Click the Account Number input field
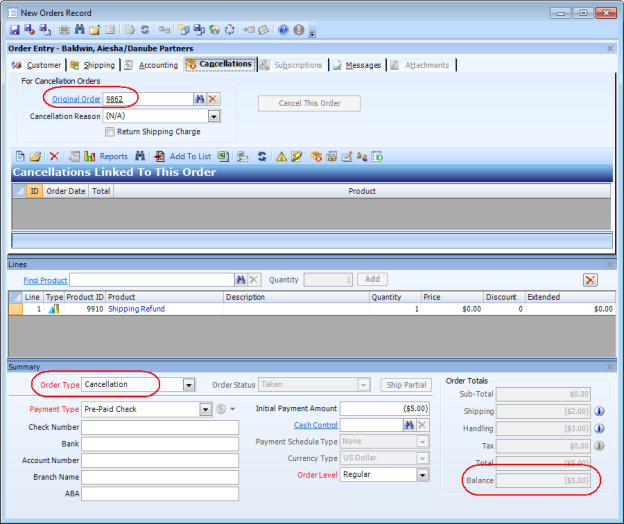The image size is (624, 524). [x=160, y=461]
